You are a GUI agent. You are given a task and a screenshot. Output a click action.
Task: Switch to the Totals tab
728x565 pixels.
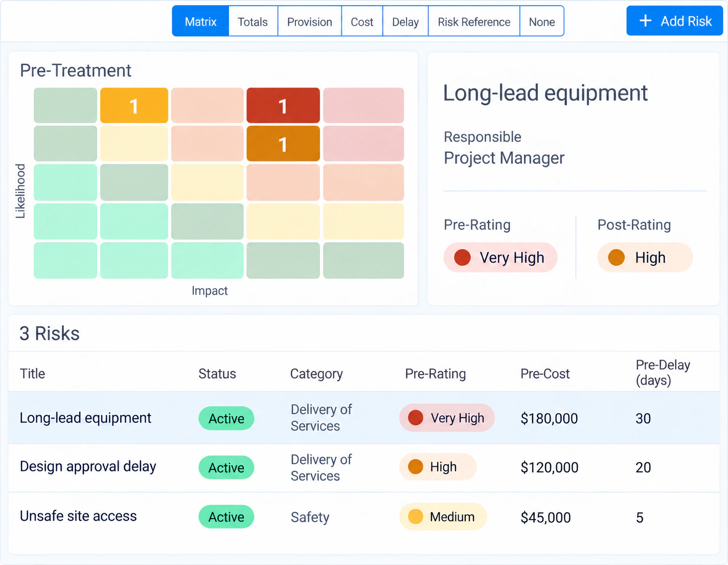coord(253,21)
